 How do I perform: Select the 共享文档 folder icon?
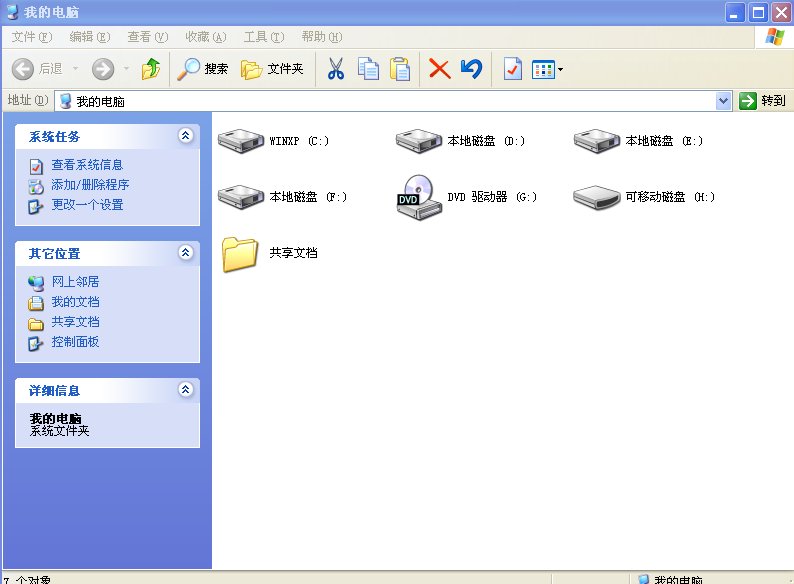tap(240, 254)
